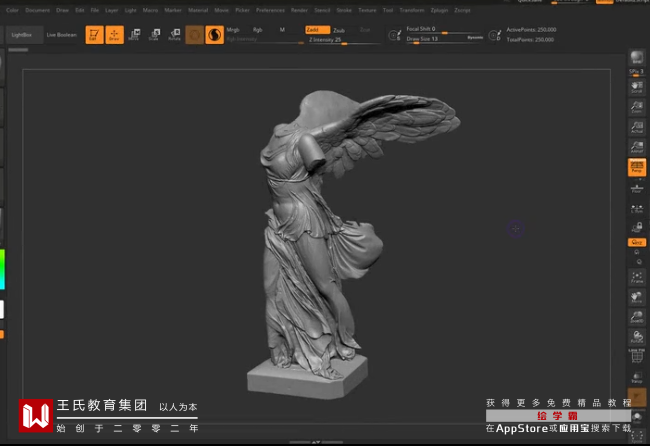Screen dimensions: 650x446
Task: Click the D dynamic brush circle icon
Action: pos(494,35)
